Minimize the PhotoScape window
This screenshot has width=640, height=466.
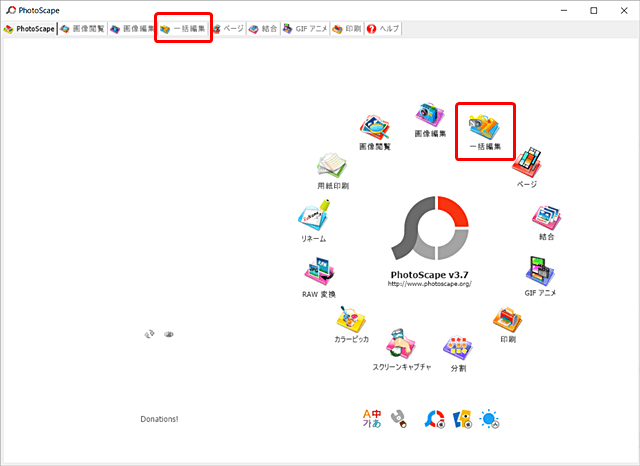tap(564, 11)
